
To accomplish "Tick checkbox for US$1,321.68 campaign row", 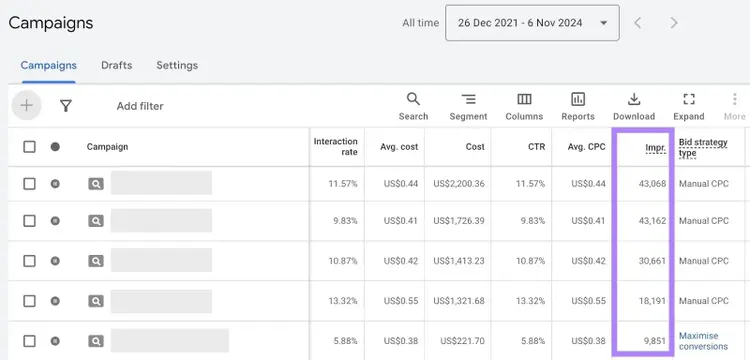I will point(29,301).
